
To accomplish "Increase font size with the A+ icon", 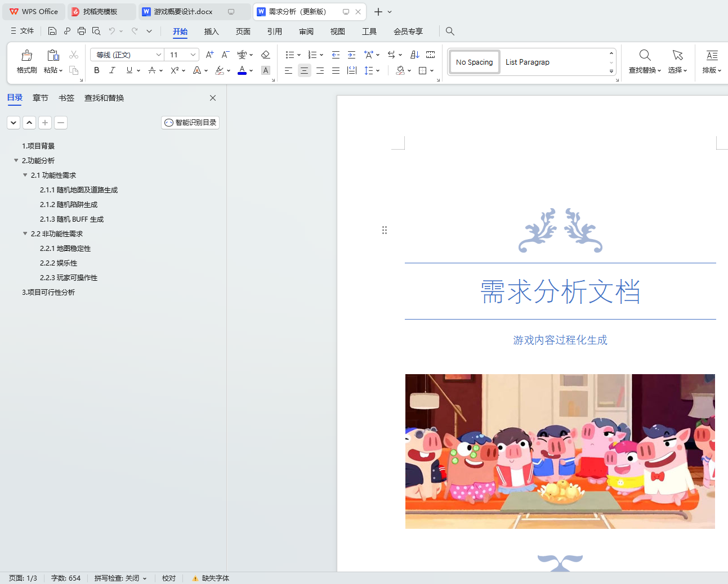I will [x=209, y=55].
